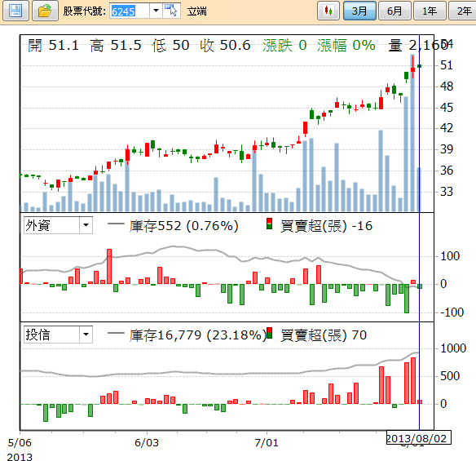Click the stock picker cursor icon
Screen dimensions: 476x461
171,11
